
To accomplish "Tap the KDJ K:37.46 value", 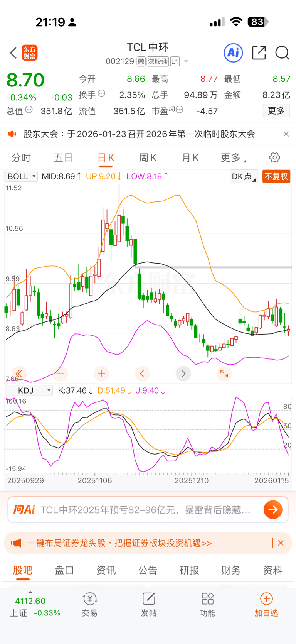I will (76, 390).
